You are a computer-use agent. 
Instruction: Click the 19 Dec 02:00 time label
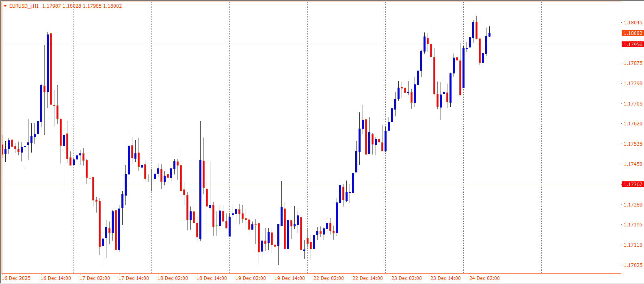pyautogui.click(x=251, y=278)
